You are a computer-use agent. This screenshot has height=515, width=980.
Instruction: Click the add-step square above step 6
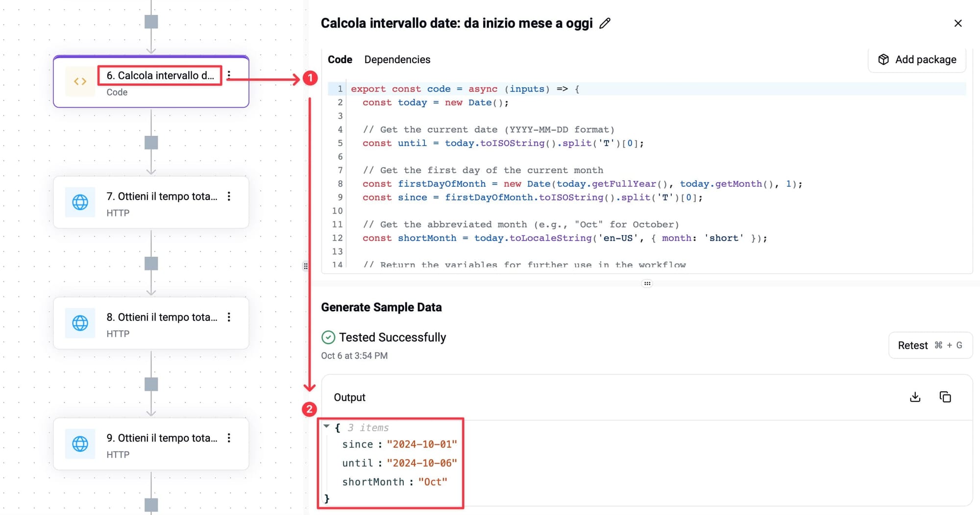pos(151,22)
